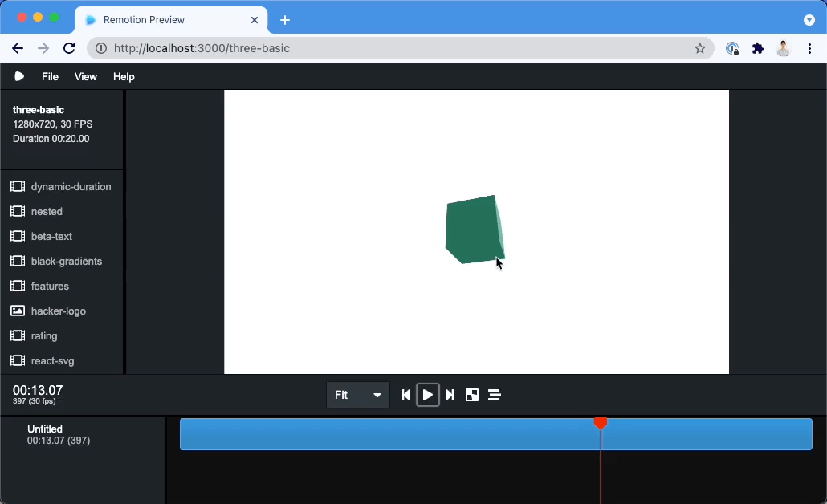Select the react-svg composition
Image resolution: width=827 pixels, height=504 pixels.
52,361
